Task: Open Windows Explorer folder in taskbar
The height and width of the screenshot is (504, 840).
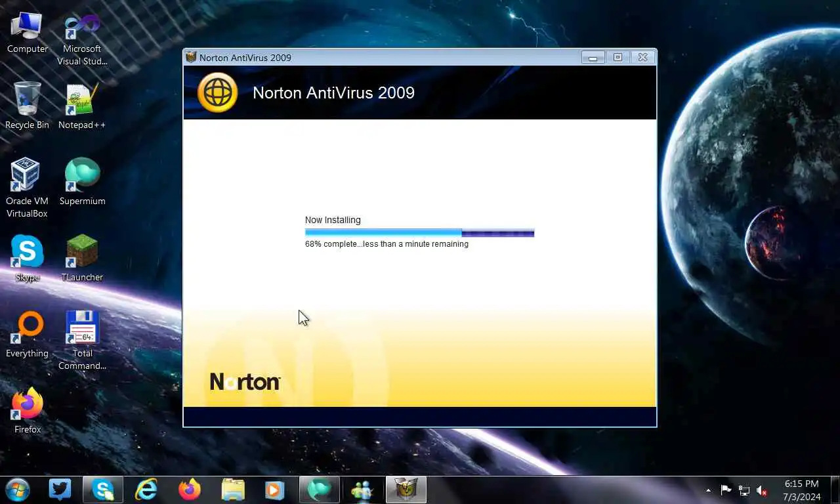Action: tap(232, 490)
